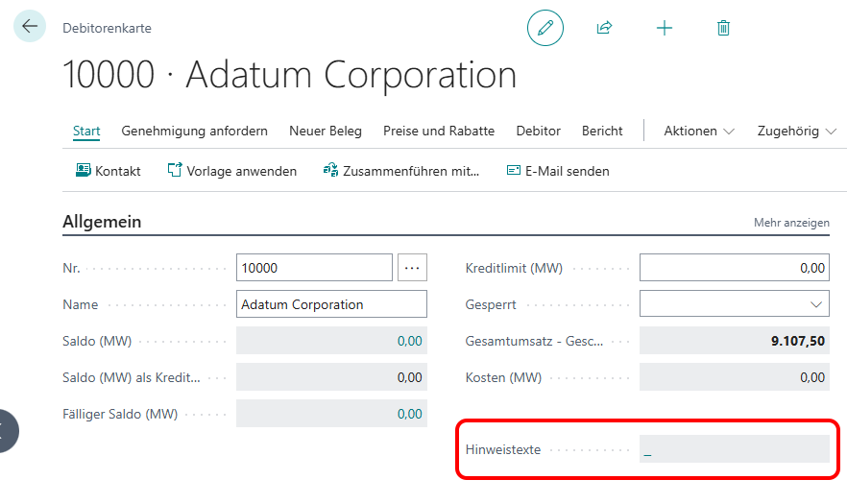
Task: Open Genehmigung anfordern menu
Action: 194,131
